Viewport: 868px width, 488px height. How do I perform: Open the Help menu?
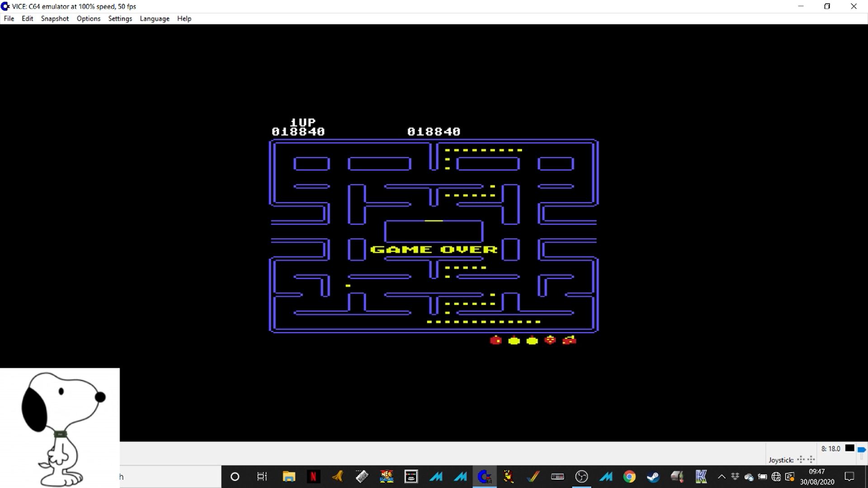coord(184,19)
